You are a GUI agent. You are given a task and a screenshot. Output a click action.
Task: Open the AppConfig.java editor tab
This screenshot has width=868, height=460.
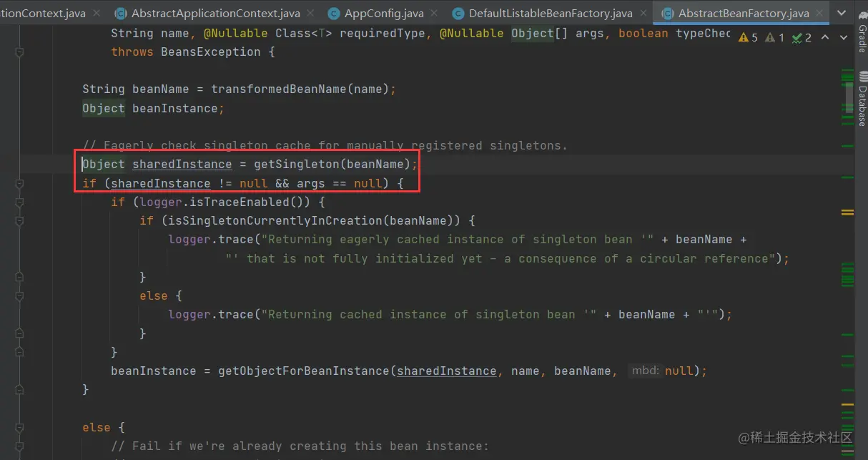(384, 14)
